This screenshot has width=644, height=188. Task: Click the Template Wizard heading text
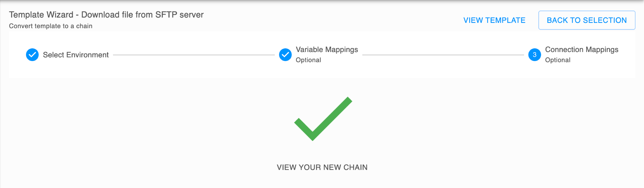(41, 15)
